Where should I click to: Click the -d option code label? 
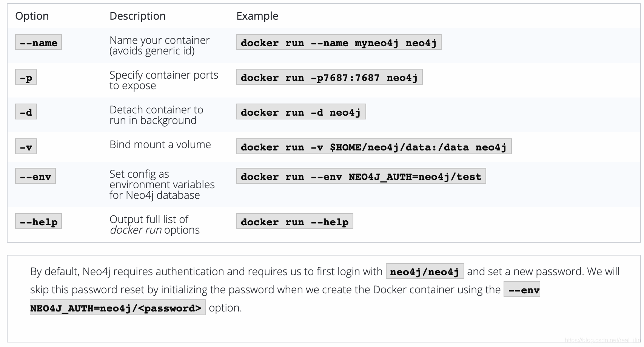pos(26,112)
